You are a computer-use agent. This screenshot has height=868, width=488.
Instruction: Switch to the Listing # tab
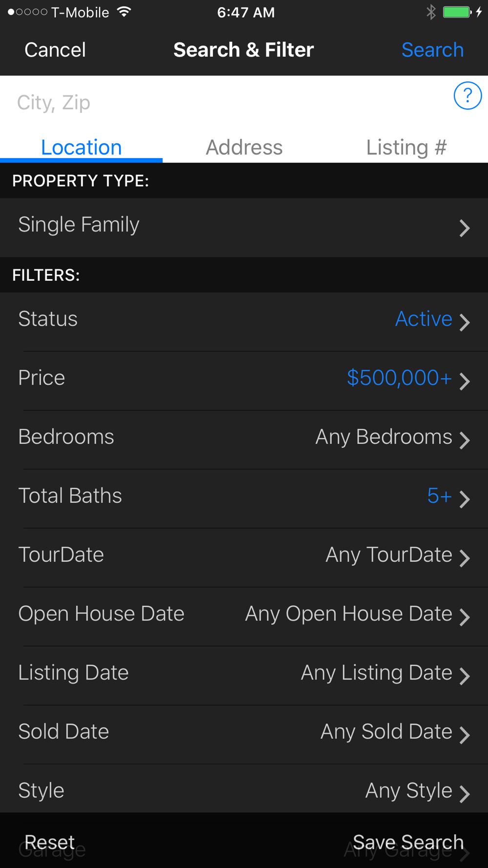point(406,147)
